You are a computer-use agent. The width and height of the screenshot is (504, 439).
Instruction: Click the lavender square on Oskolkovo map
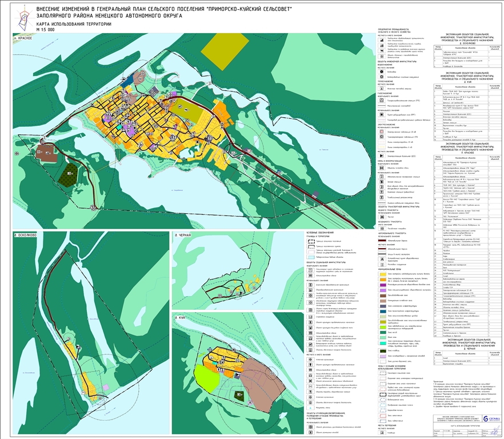coord(106,387)
